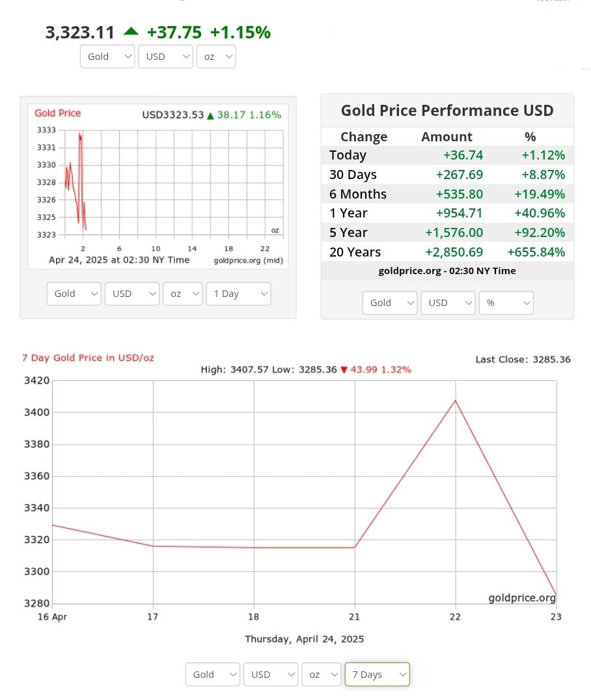Click the green up-arrow price indicator
The width and height of the screenshot is (591, 700).
click(x=131, y=31)
